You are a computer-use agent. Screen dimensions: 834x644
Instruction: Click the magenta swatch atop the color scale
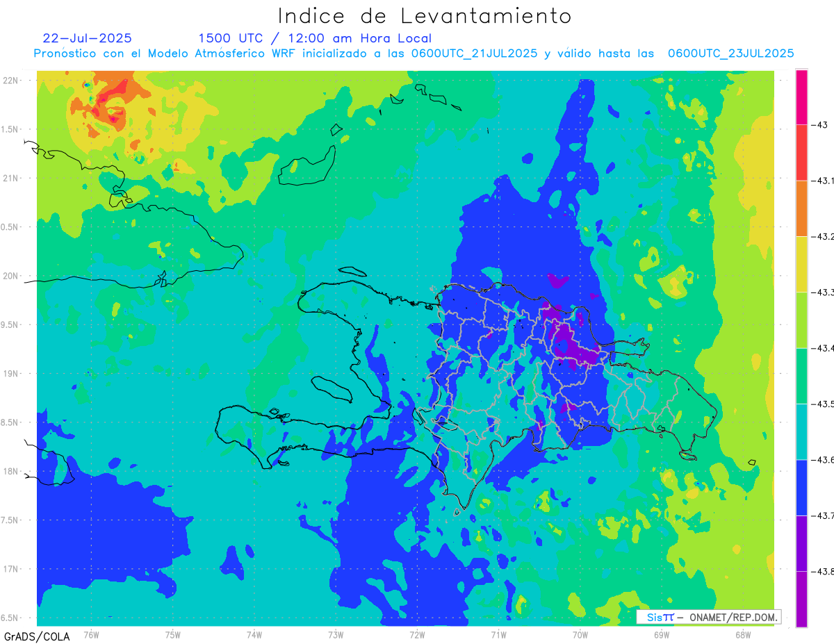[801, 97]
